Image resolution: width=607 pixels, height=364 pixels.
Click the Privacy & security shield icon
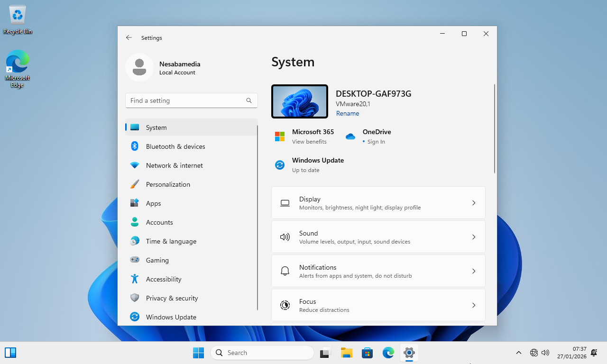point(135,298)
